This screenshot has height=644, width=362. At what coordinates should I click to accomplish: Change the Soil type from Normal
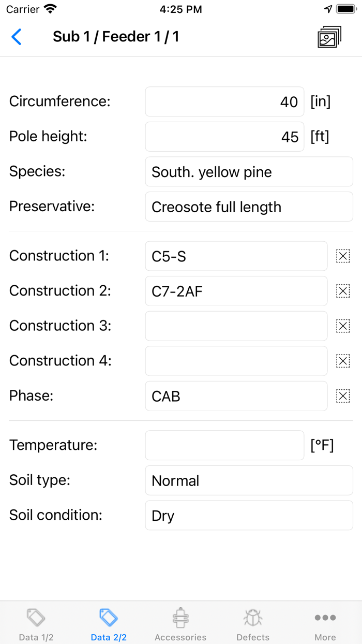pyautogui.click(x=249, y=480)
